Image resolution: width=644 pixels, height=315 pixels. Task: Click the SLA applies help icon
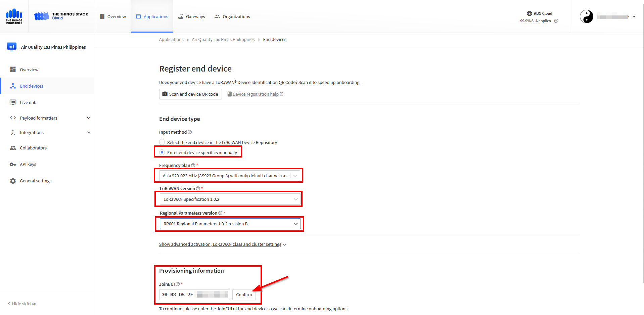pyautogui.click(x=556, y=21)
